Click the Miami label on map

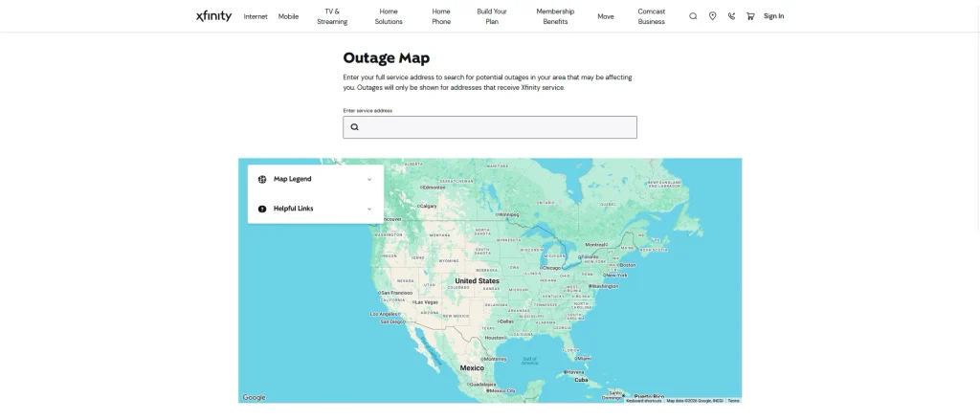583,359
